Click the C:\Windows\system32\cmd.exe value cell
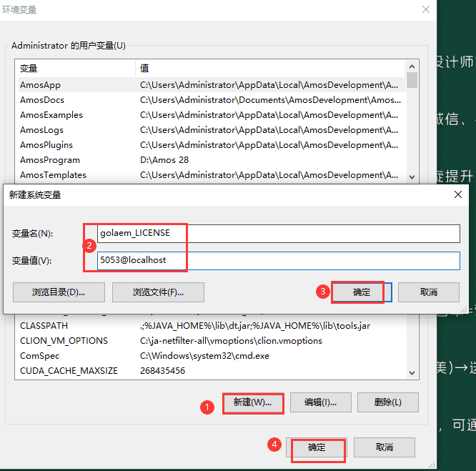 coord(204,356)
